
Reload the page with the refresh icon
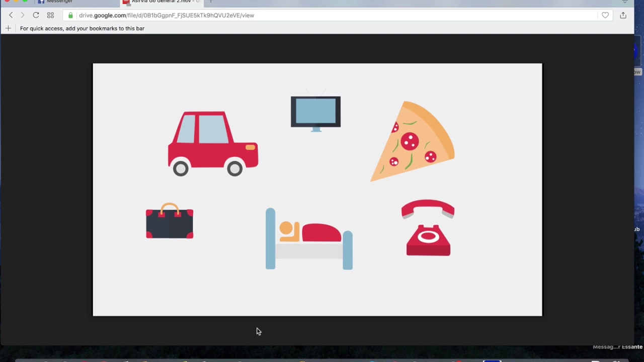point(36,15)
